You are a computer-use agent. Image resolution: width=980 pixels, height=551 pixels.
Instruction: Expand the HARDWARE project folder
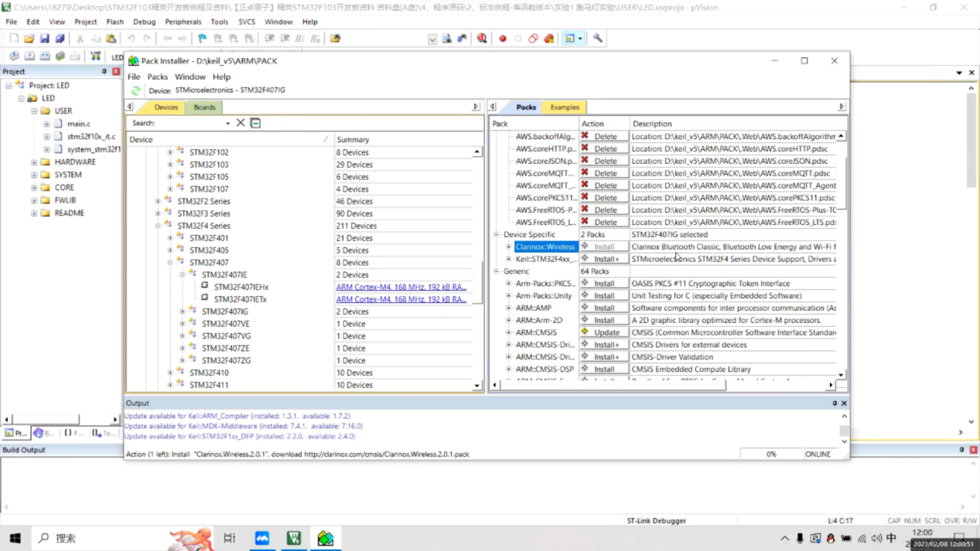tap(34, 162)
